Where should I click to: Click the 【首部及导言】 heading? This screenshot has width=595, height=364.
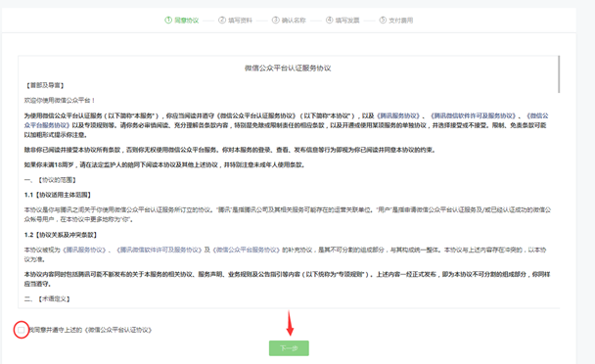point(44,85)
